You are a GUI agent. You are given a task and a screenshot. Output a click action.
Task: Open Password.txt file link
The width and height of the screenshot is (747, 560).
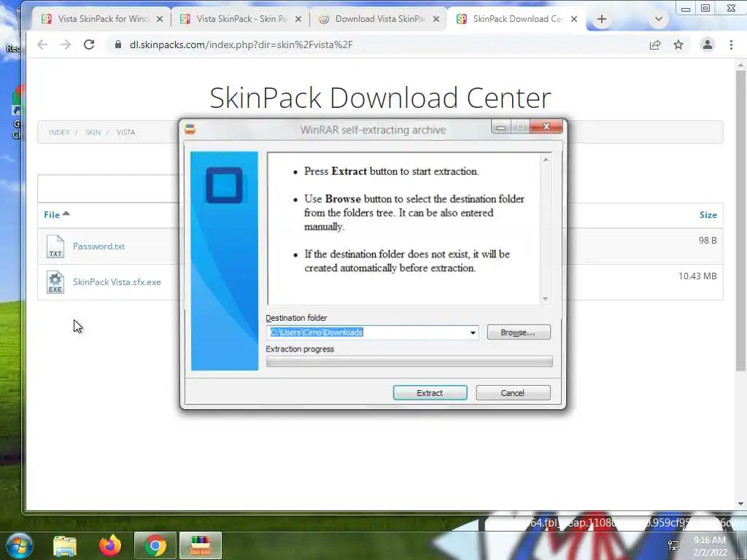(98, 246)
